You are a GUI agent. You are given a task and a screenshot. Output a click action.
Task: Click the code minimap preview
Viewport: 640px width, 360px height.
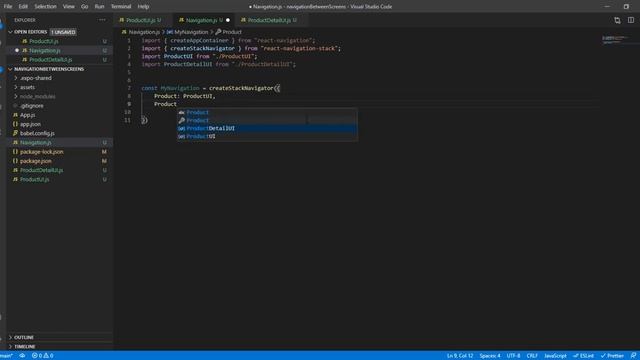[616, 39]
